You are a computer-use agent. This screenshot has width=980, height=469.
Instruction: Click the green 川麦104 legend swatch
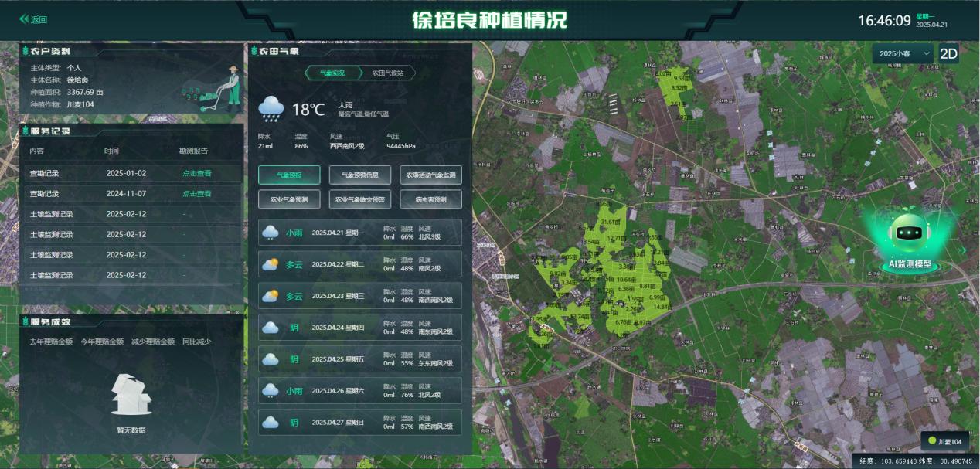[x=932, y=441]
